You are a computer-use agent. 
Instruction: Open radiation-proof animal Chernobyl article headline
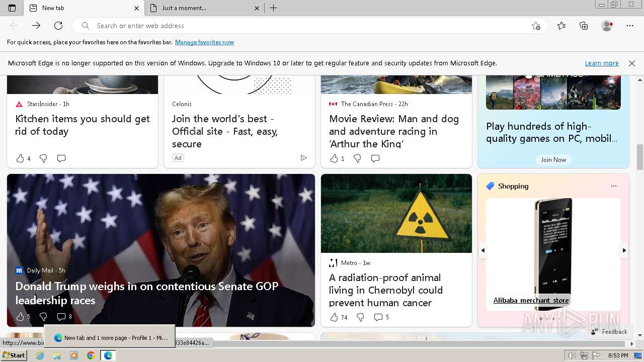pyautogui.click(x=386, y=290)
